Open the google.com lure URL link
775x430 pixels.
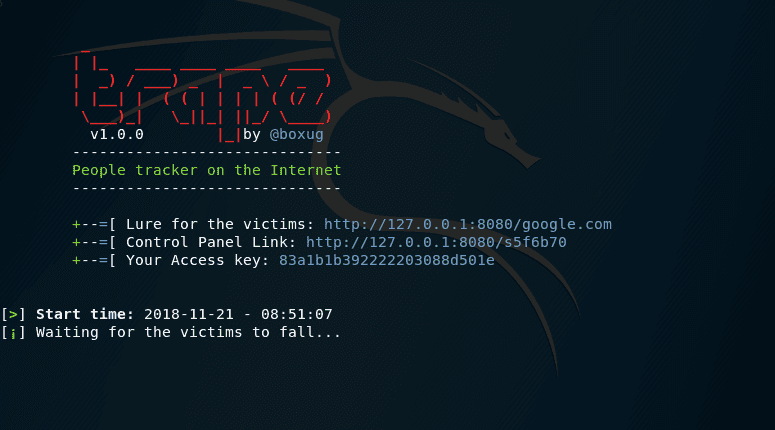pyautogui.click(x=468, y=224)
